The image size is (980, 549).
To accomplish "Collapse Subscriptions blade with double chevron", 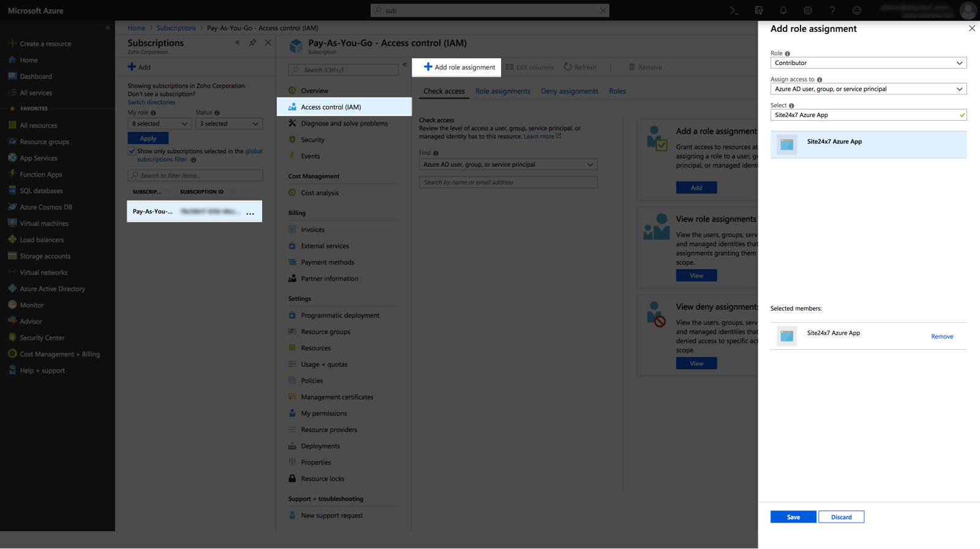I will pyautogui.click(x=237, y=43).
